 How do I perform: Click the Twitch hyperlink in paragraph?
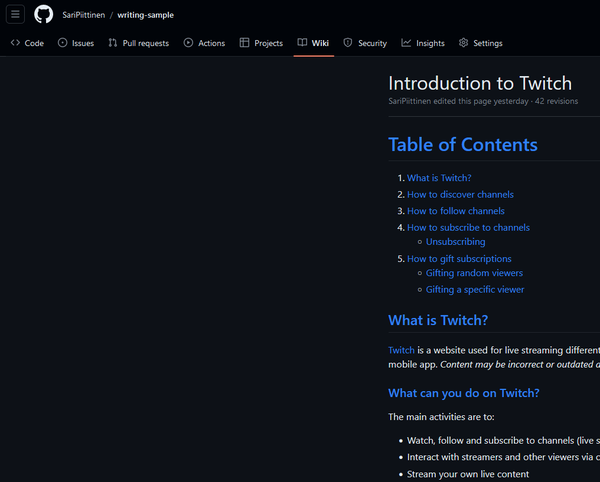click(x=401, y=350)
